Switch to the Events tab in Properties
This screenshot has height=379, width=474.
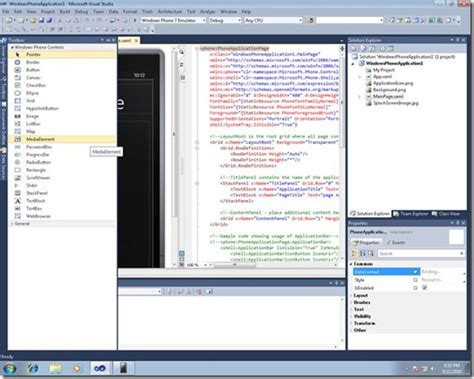(396, 242)
